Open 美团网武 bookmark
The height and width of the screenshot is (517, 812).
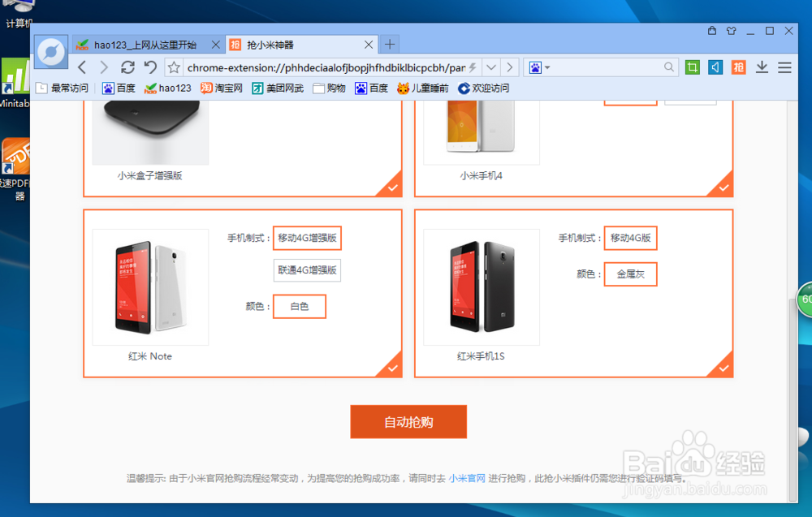pos(278,88)
